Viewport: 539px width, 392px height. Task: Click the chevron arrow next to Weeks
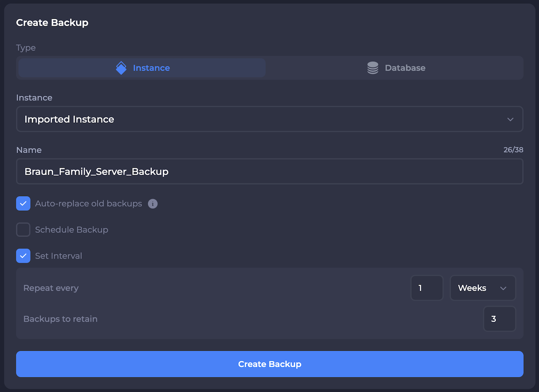[x=503, y=288]
